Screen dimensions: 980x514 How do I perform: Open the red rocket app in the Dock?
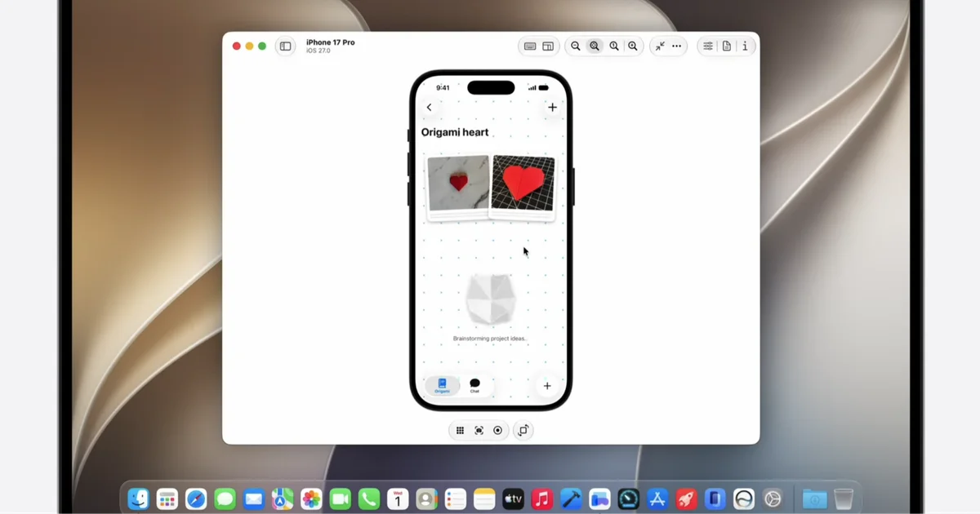coord(686,498)
